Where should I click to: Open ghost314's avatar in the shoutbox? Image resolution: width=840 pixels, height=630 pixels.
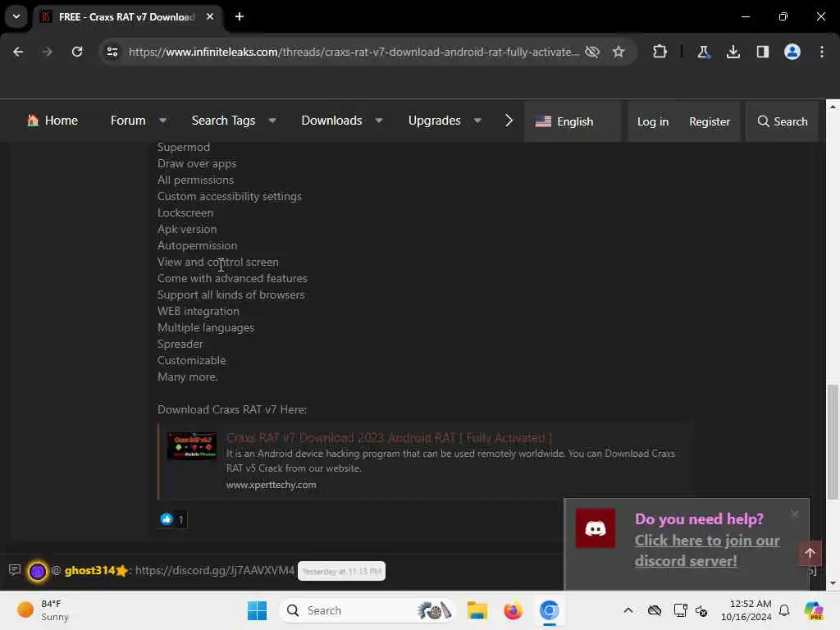[38, 571]
